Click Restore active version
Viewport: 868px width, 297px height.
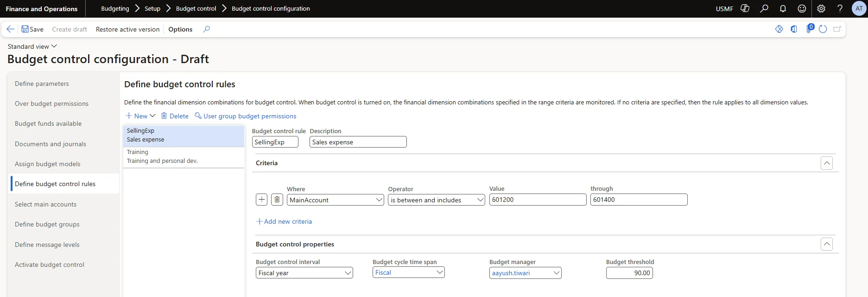[127, 29]
